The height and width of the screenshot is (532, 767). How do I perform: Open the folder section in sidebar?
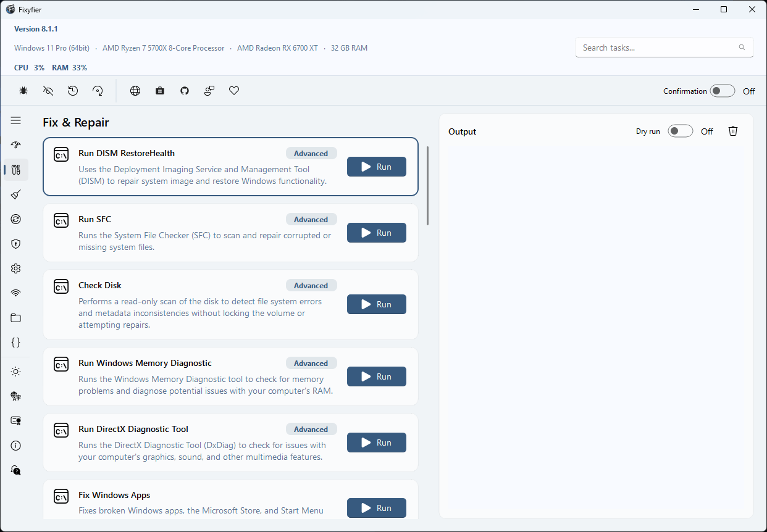click(16, 318)
